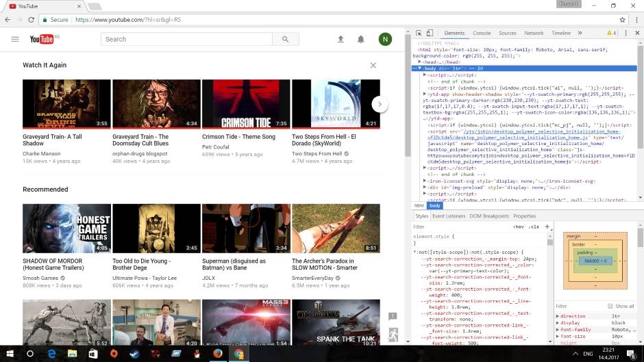This screenshot has width=644, height=362.
Task: Toggle the DevTools device toolbar icon
Action: [430, 33]
